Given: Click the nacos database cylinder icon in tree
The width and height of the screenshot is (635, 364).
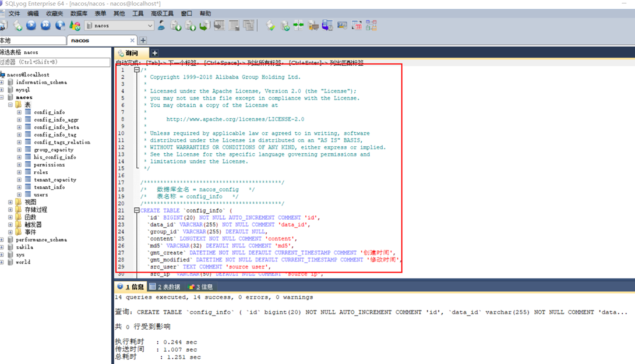Looking at the screenshot, I should click(x=10, y=97).
